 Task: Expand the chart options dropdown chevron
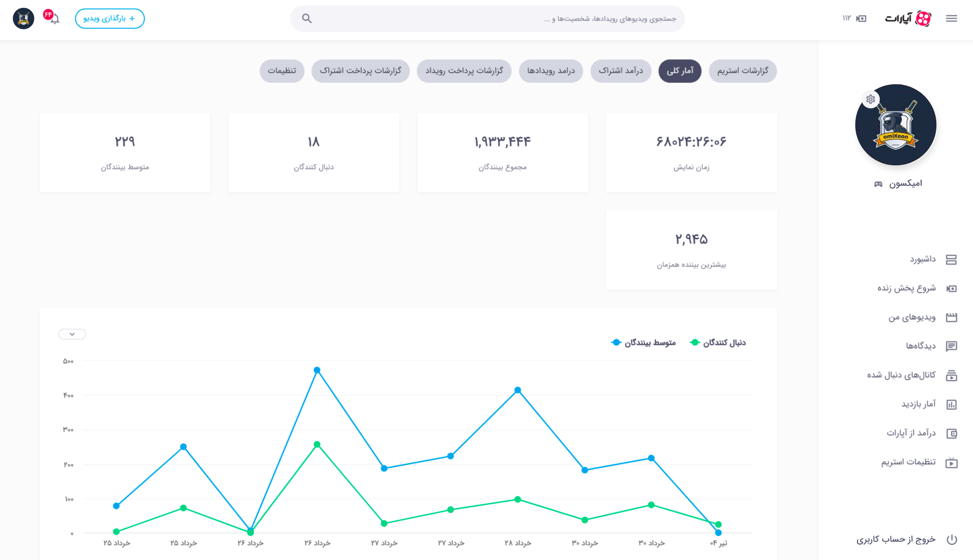[72, 334]
